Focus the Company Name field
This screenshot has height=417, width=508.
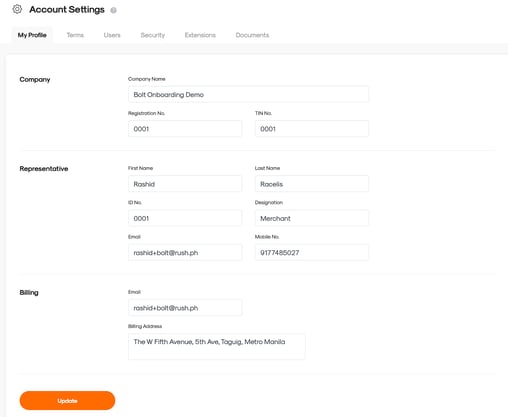pos(248,94)
